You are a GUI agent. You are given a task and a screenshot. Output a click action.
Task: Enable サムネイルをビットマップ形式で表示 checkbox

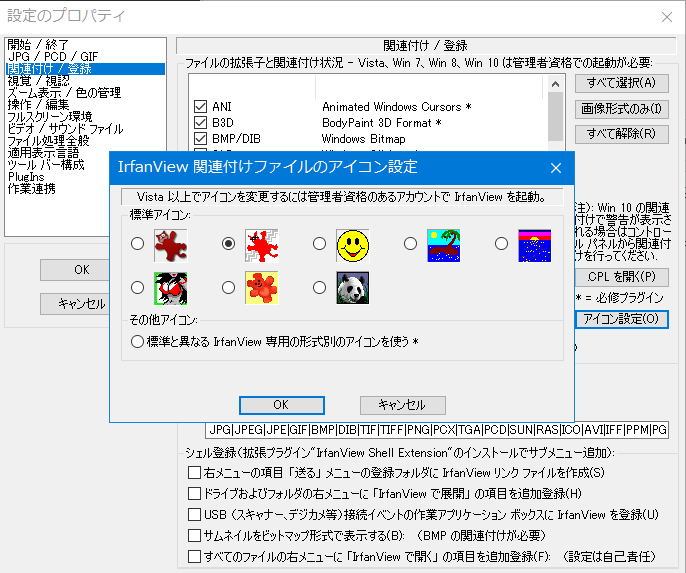[194, 535]
